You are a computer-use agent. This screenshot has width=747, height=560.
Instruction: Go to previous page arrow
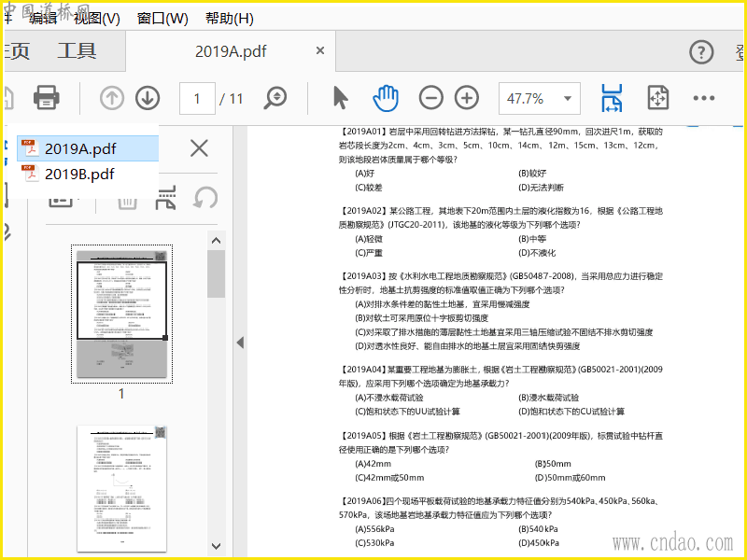(x=112, y=98)
